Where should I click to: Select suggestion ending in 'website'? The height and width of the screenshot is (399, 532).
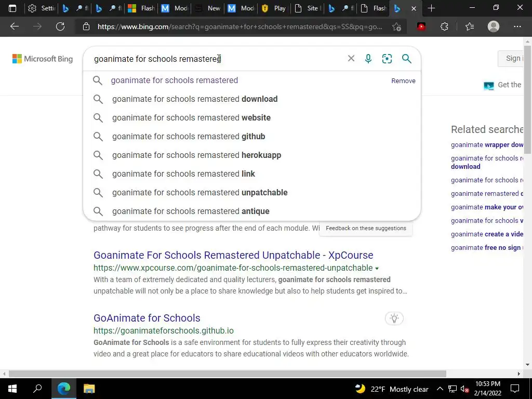pos(252,118)
